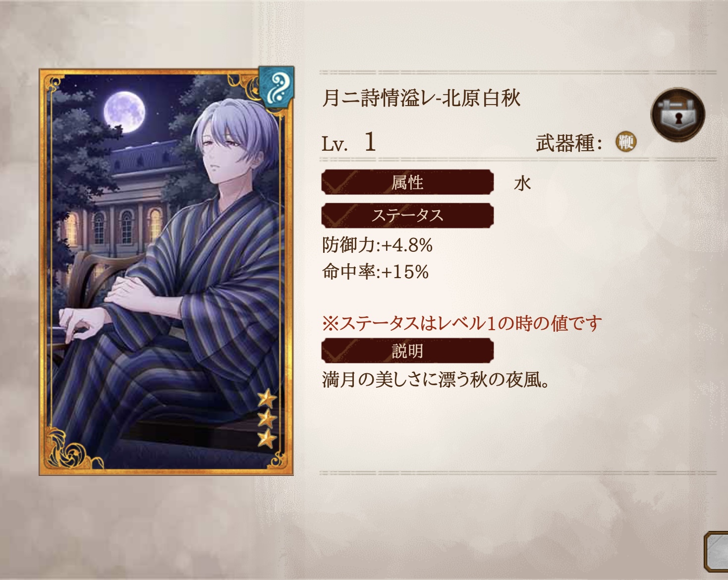Select the 防御力:+4.8% stat line
728x580 pixels.
(x=377, y=245)
